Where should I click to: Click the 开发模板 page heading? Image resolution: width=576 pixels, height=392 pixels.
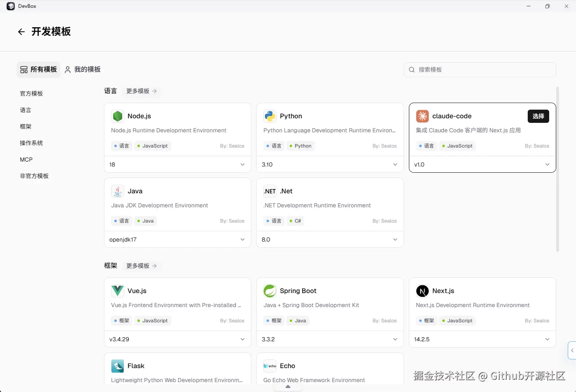pos(51,32)
